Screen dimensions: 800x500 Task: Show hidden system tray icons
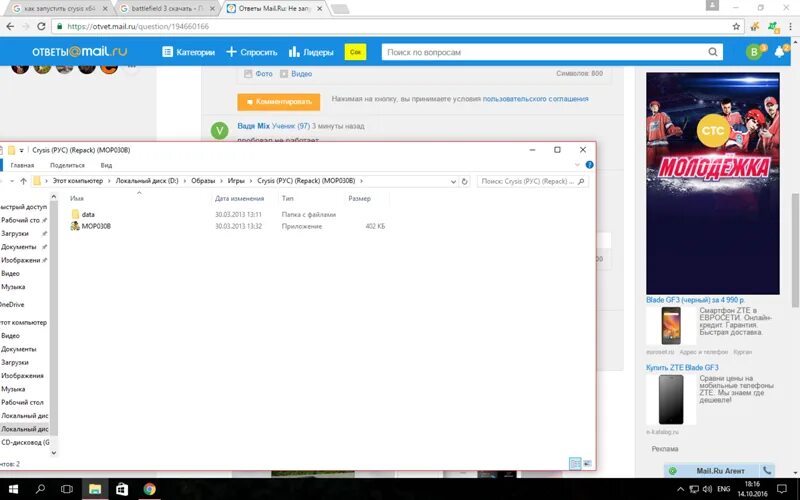tap(680, 489)
